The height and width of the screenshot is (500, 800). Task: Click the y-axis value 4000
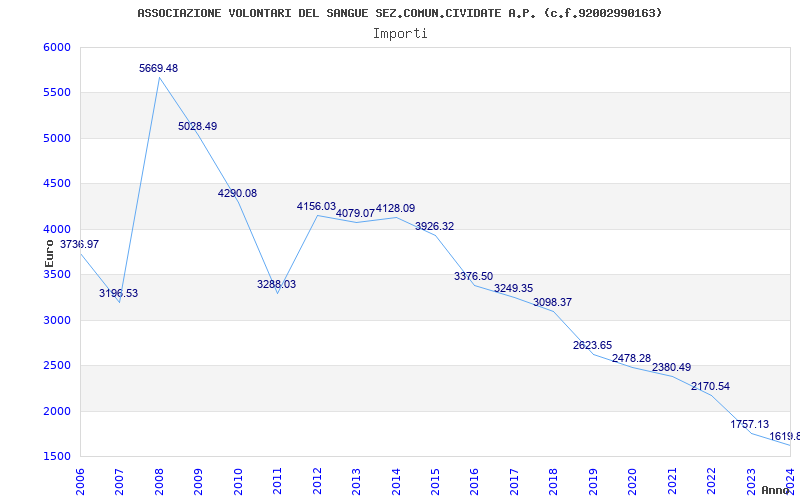tap(57, 230)
